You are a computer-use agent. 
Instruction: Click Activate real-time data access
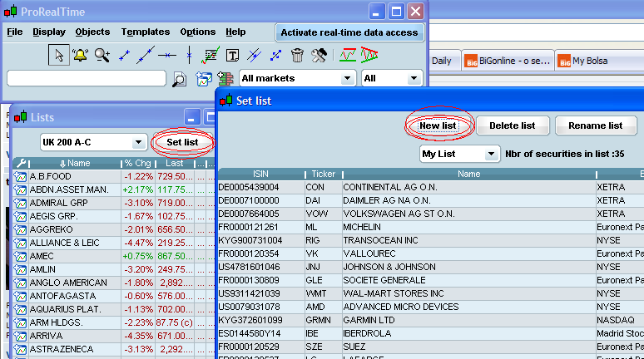[349, 32]
